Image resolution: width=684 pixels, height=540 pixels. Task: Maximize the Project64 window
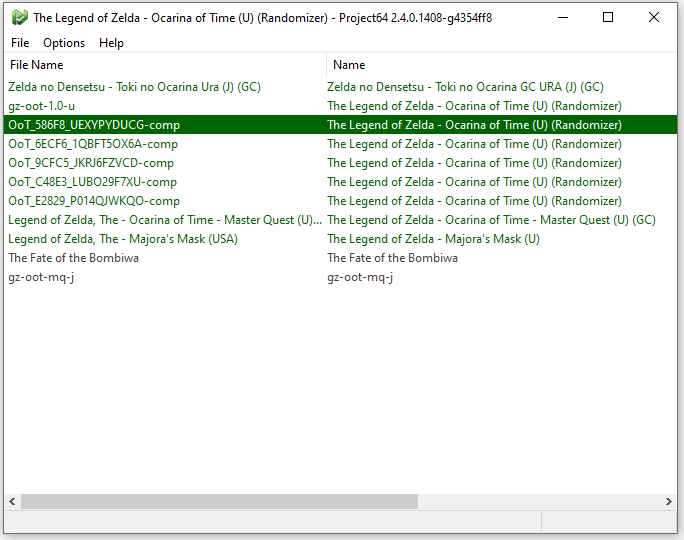point(608,17)
